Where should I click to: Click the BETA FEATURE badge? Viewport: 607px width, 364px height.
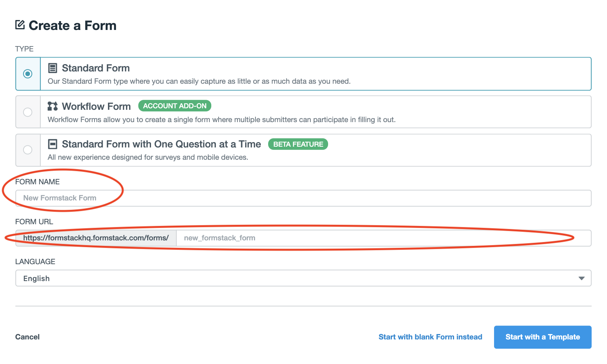coord(298,144)
